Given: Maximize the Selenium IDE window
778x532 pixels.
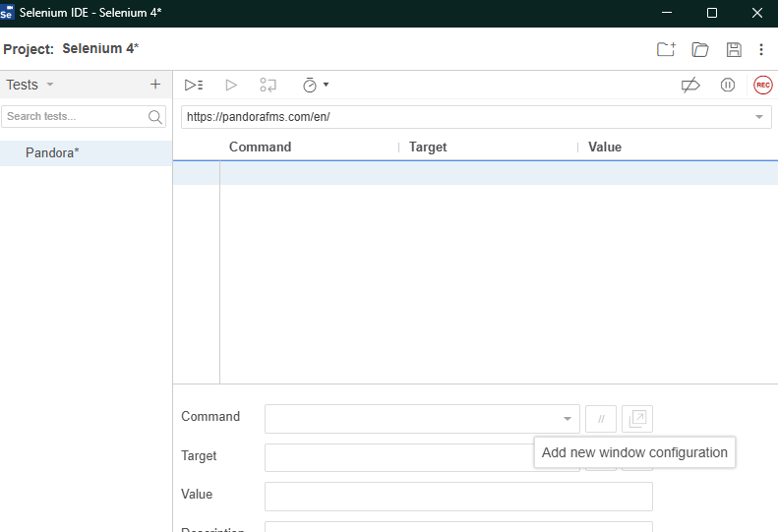Looking at the screenshot, I should pos(712,13).
